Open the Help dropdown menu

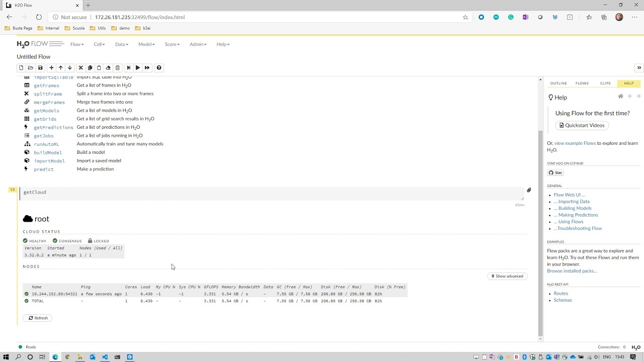(x=223, y=44)
